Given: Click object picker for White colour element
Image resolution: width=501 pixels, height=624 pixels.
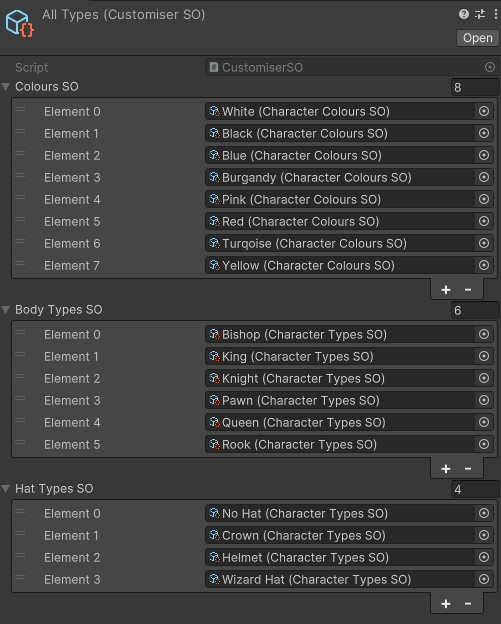Looking at the screenshot, I should 484,111.
